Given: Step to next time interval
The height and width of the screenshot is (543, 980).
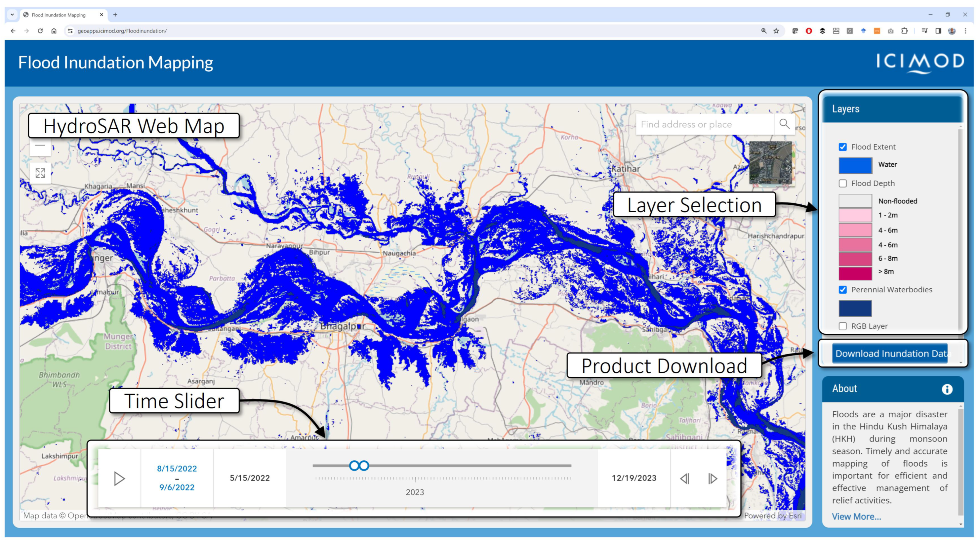Looking at the screenshot, I should tap(713, 478).
